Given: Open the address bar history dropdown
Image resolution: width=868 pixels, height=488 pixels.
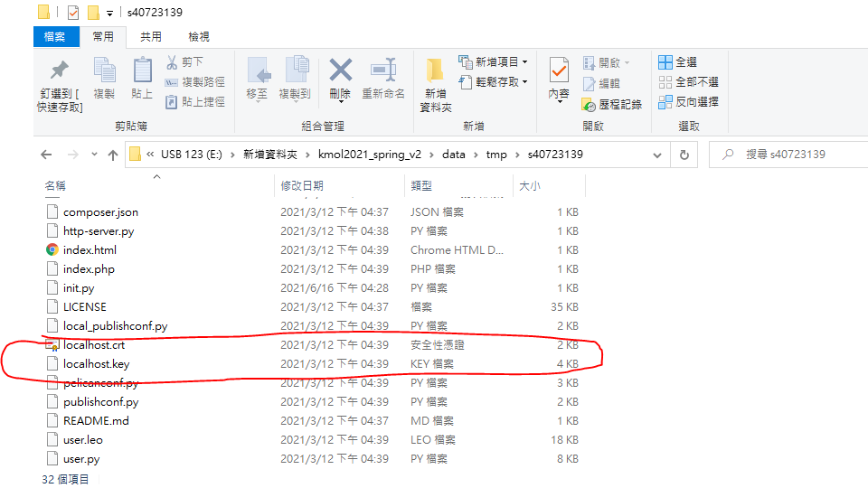Looking at the screenshot, I should (x=657, y=155).
